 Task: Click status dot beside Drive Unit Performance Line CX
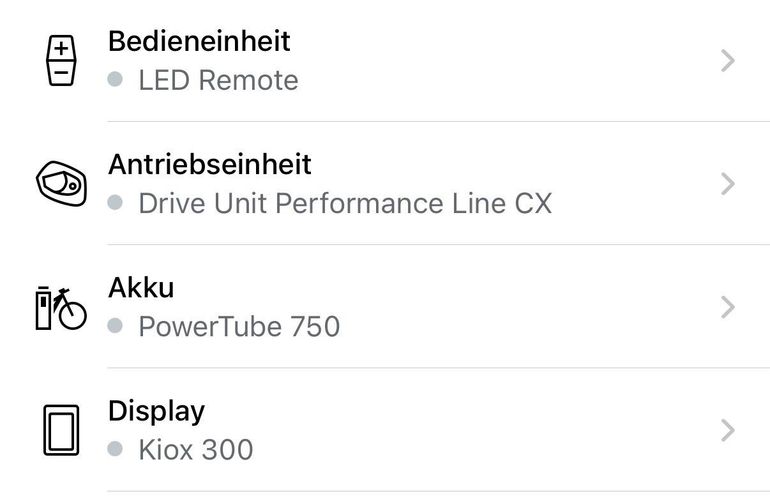coord(115,202)
